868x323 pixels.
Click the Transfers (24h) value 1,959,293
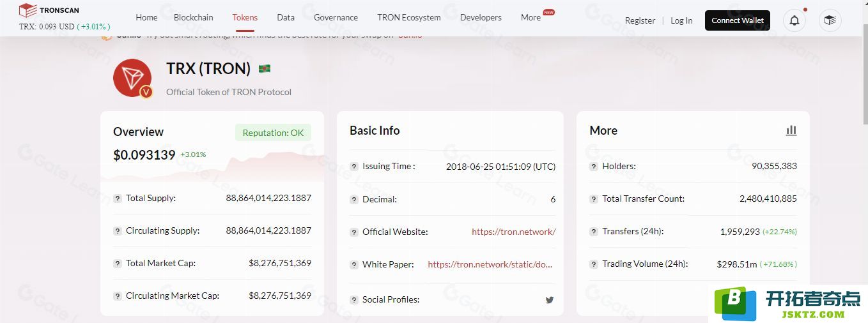click(740, 232)
